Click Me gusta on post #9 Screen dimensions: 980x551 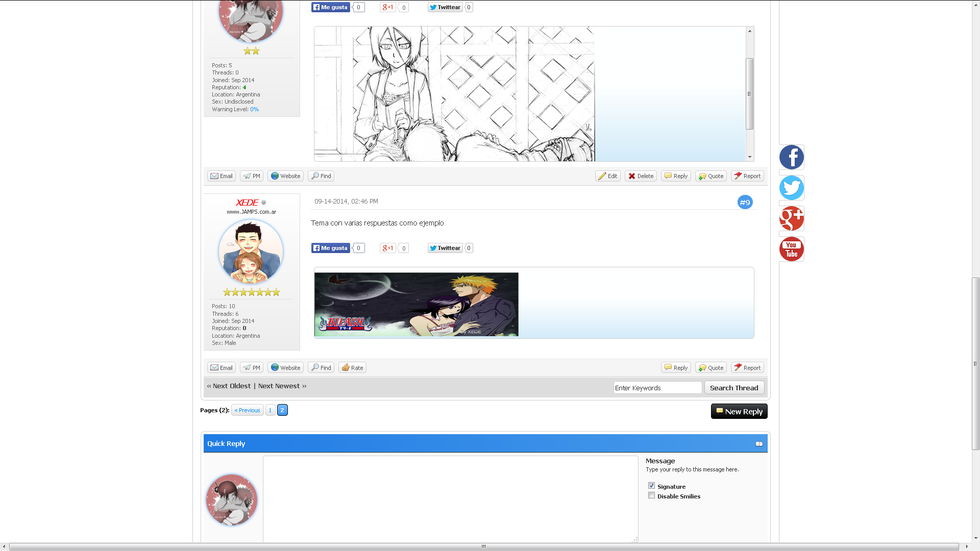(331, 248)
